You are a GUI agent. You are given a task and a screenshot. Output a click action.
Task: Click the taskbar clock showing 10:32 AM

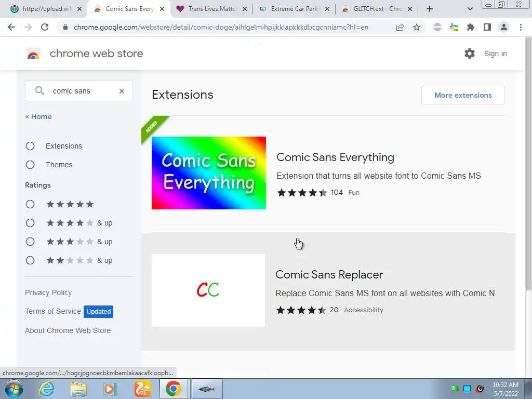[x=505, y=389]
